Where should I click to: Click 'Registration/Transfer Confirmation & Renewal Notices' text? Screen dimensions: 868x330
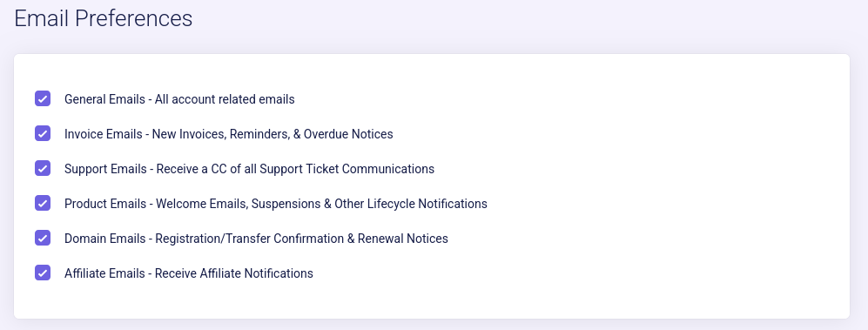coord(302,239)
